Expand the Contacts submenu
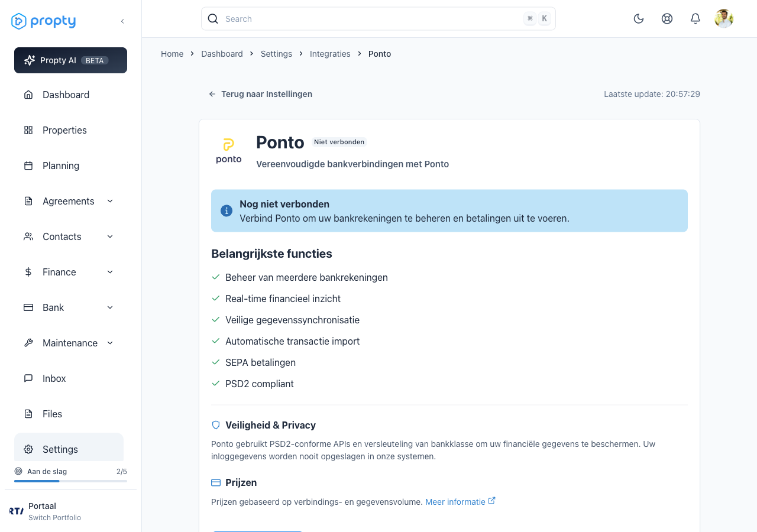The image size is (757, 532). (110, 236)
